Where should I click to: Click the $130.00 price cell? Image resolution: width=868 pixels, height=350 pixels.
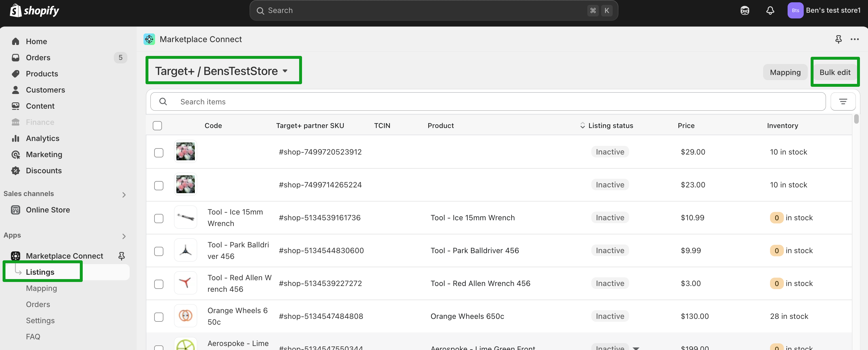pyautogui.click(x=695, y=316)
